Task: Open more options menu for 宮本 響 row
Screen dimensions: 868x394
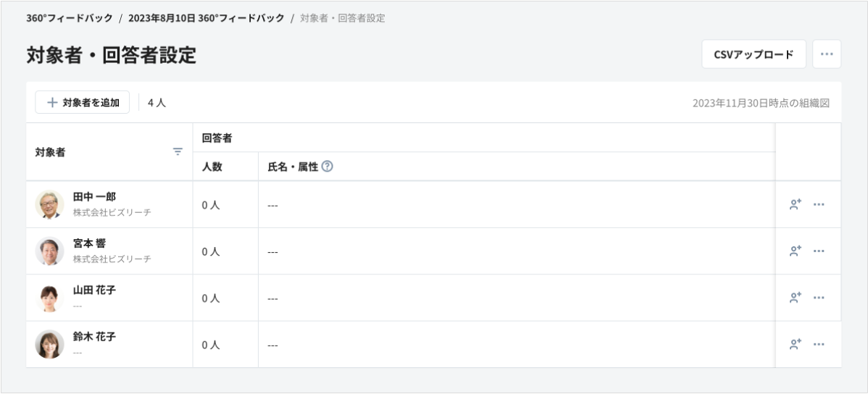Action: click(819, 251)
